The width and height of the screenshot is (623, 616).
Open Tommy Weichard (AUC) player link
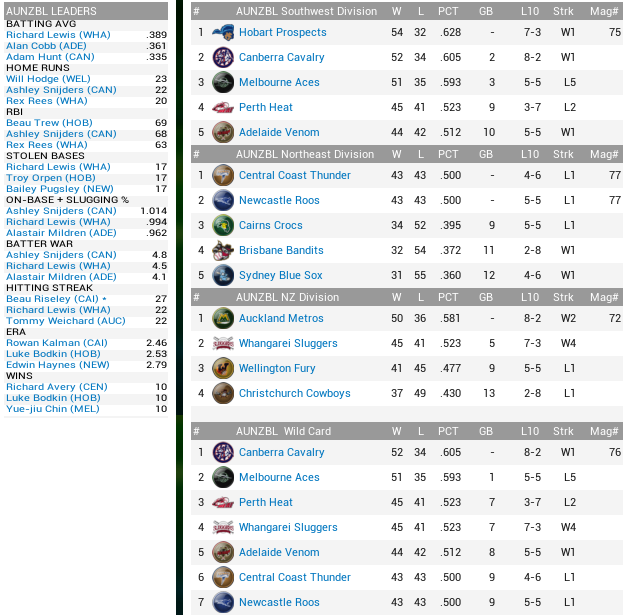coord(66,321)
